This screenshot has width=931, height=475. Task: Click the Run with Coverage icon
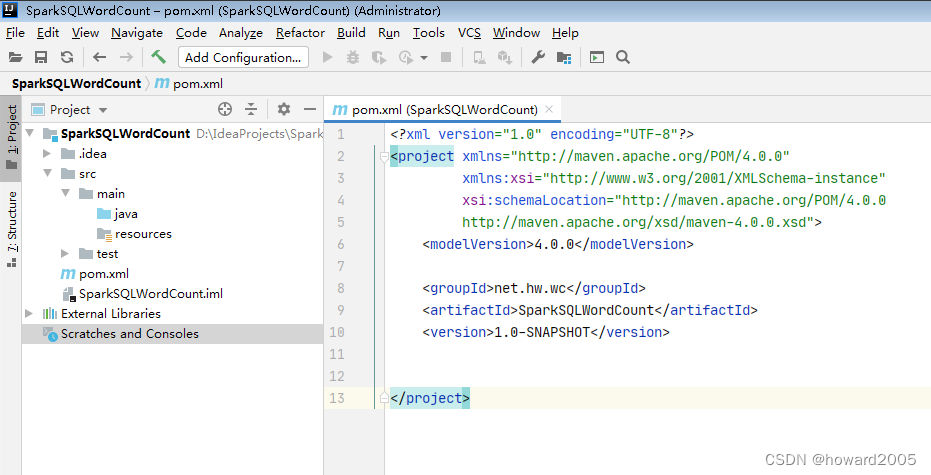tap(379, 58)
